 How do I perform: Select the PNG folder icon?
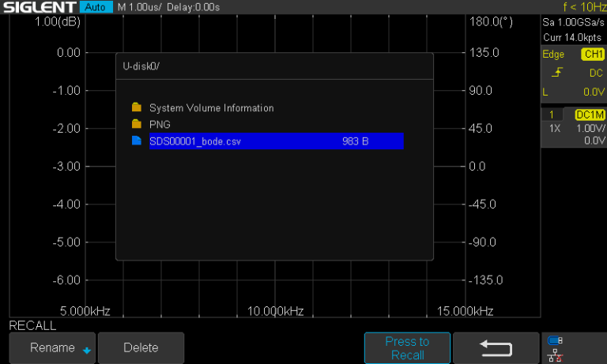click(x=137, y=124)
